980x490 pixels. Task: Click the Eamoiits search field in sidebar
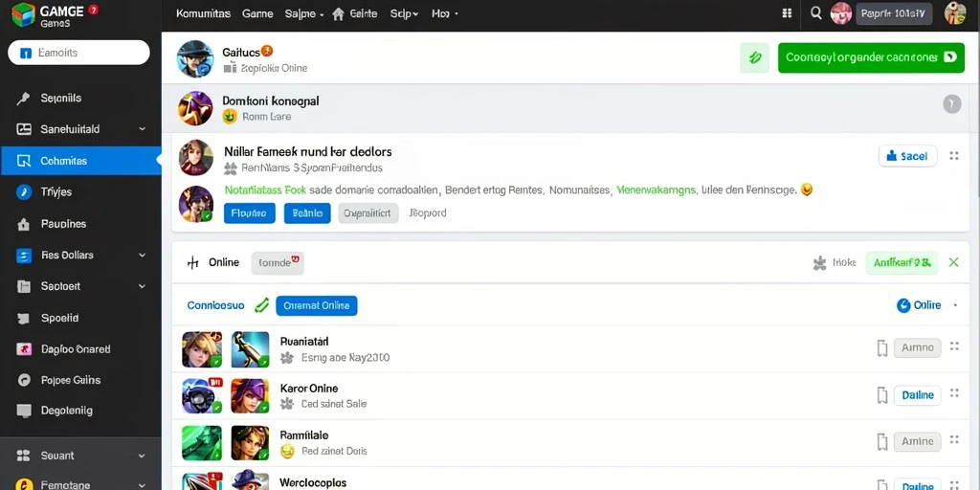pos(78,53)
